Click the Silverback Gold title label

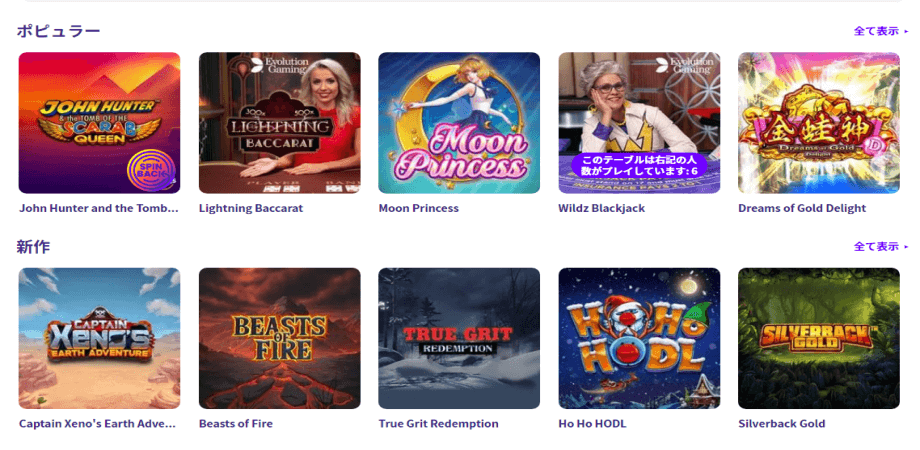[782, 424]
